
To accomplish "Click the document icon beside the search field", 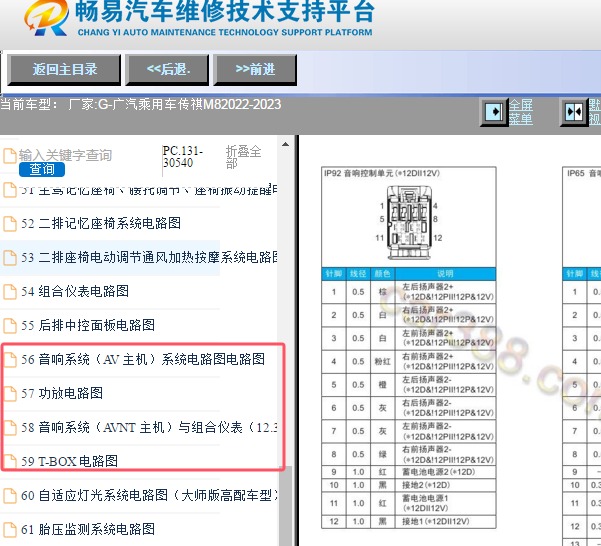I will (x=10, y=156).
